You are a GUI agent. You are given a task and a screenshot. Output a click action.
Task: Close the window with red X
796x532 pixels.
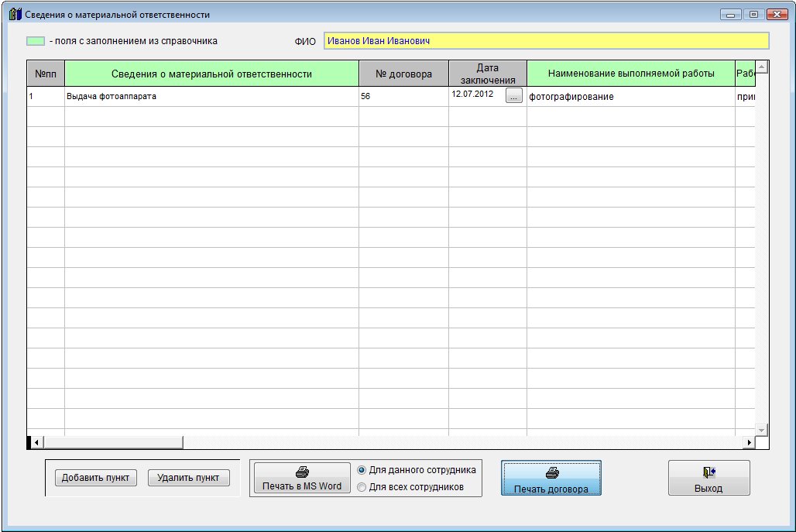(777, 15)
